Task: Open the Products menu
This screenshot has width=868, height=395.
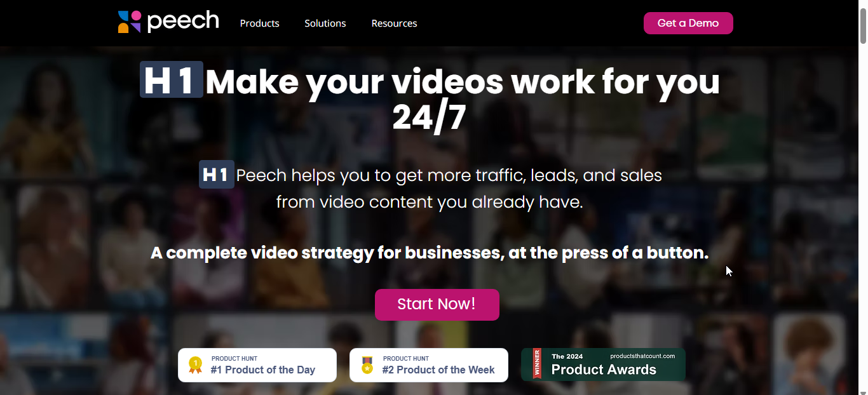Action: 259,23
